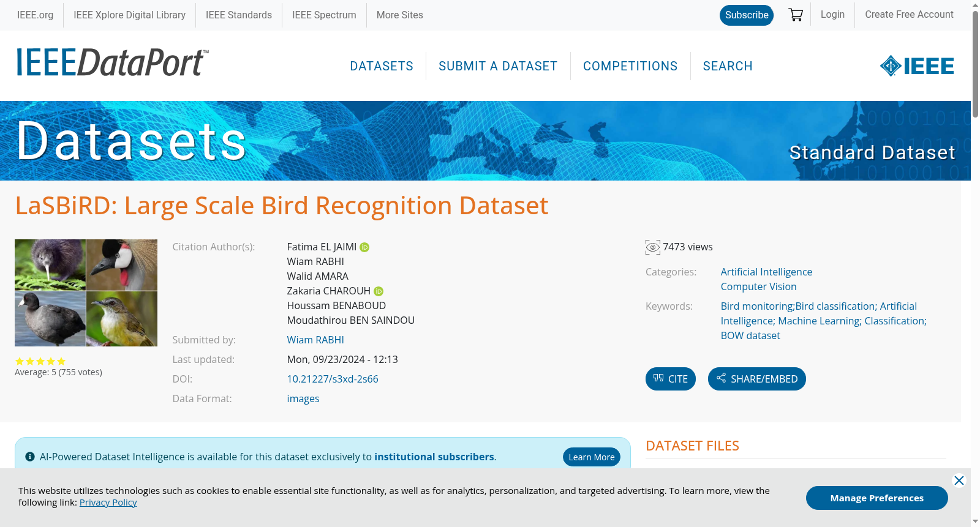Close the cookie notice with X
Image resolution: width=980 pixels, height=527 pixels.
click(x=959, y=480)
